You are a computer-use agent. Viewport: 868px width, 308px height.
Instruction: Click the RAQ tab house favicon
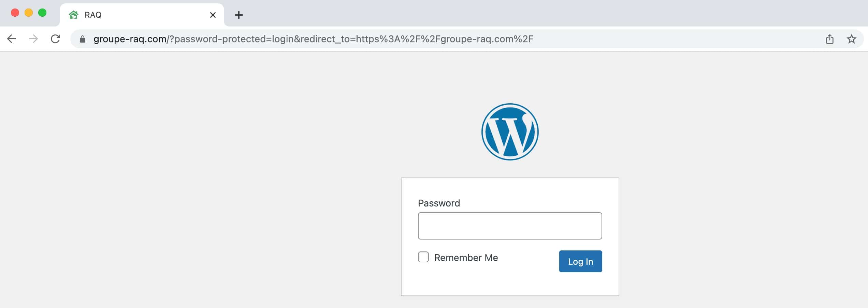(73, 15)
